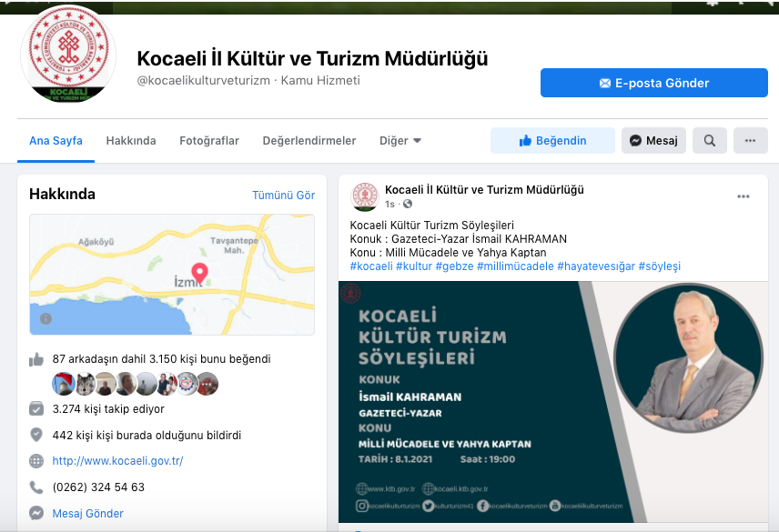Viewport: 779px width, 532px height.
Task: Open post options three-dot menu
Action: 744,196
